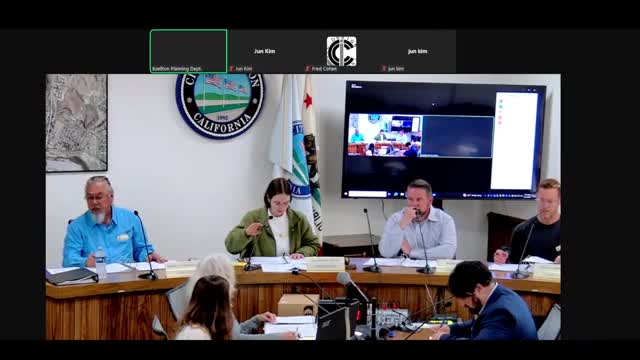Click the large Jun Kim name in tile

(264, 51)
